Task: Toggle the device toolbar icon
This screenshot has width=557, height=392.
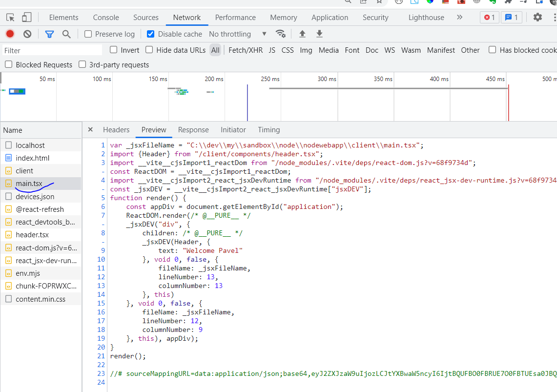Action: click(27, 18)
